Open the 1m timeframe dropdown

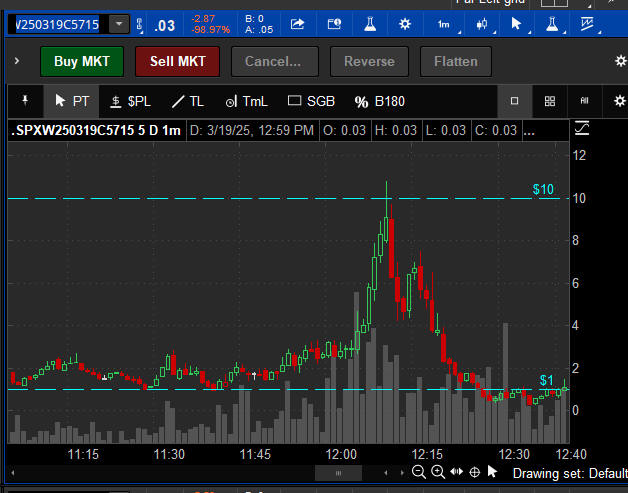coord(443,23)
